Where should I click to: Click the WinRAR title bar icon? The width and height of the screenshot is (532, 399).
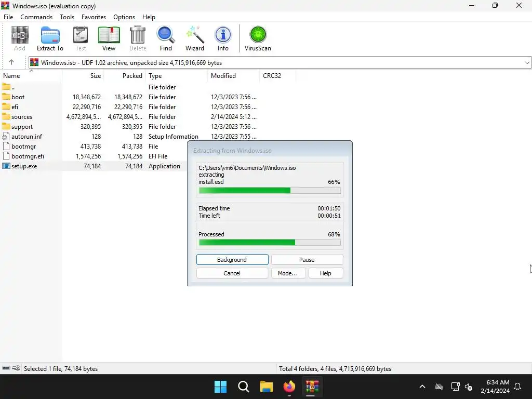tap(5, 6)
